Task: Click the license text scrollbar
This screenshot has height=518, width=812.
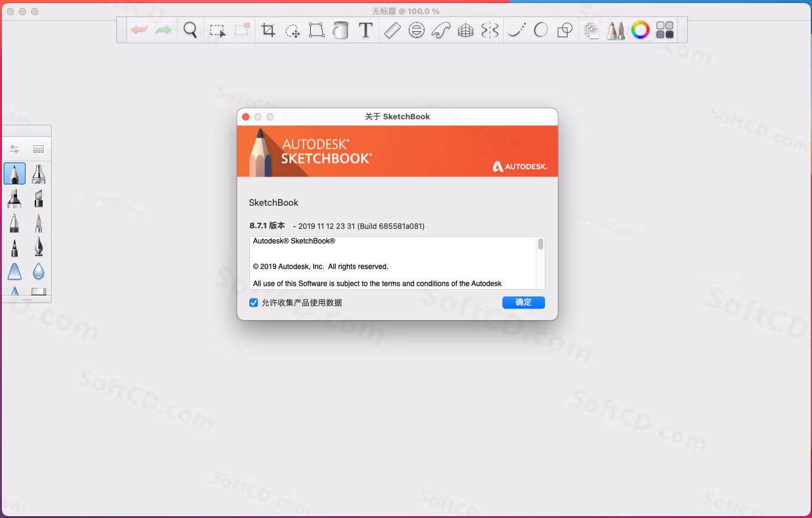Action: [541, 244]
